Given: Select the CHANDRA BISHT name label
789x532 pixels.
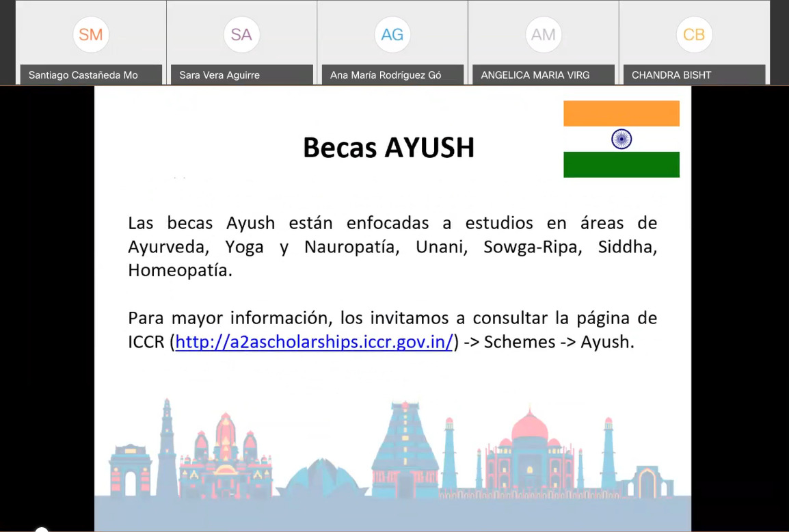Looking at the screenshot, I should point(695,75).
